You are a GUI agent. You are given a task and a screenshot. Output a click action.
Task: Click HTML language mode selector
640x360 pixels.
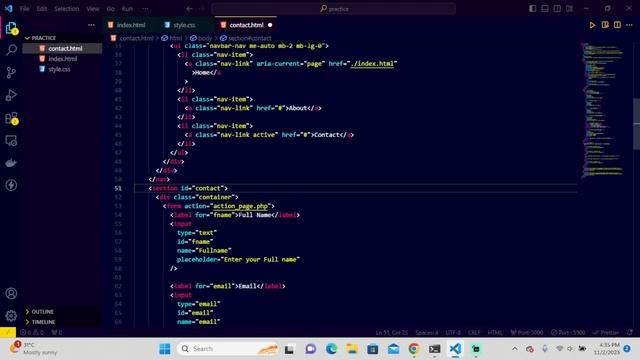(x=495, y=332)
